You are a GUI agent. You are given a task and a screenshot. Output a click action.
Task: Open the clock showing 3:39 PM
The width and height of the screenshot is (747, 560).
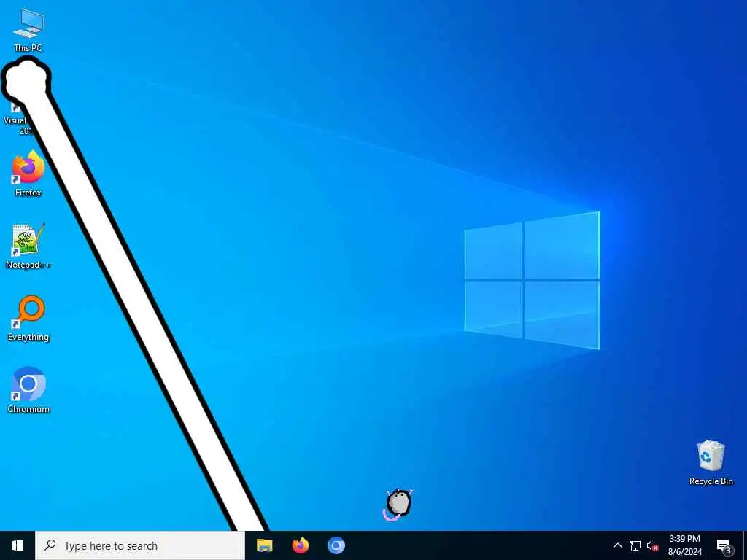(684, 545)
